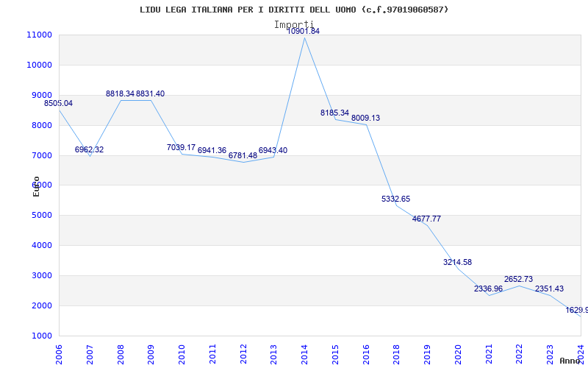Click x-axis year 2015

tap(335, 355)
